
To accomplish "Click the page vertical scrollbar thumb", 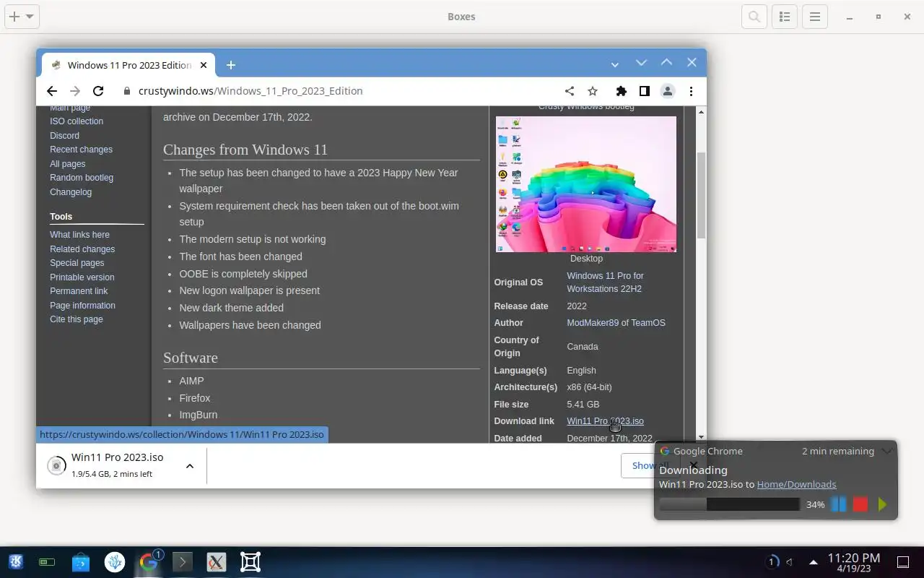I will (x=701, y=196).
